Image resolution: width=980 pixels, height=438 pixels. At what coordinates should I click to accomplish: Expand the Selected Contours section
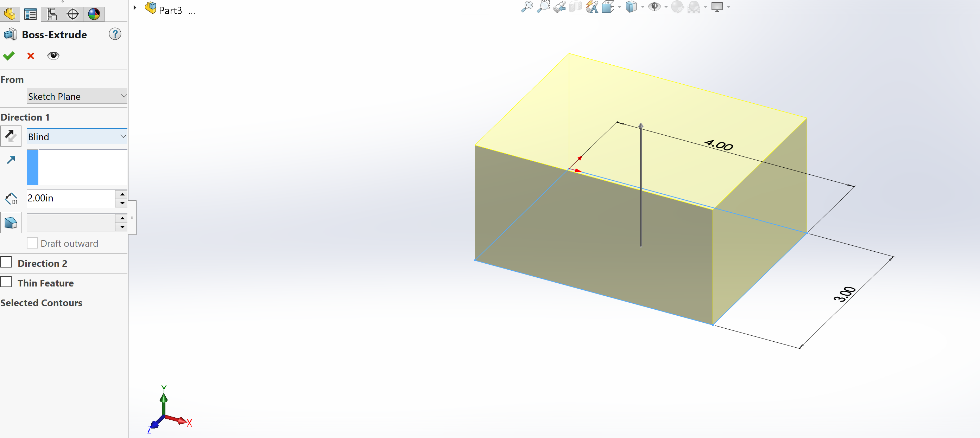pyautogui.click(x=41, y=303)
